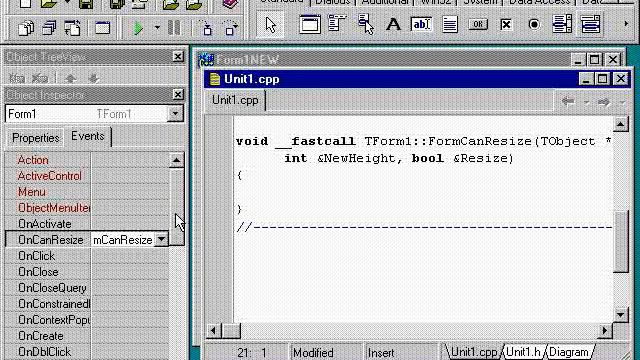
Task: Click the horizontal scroll right arrow
Action: (x=604, y=331)
